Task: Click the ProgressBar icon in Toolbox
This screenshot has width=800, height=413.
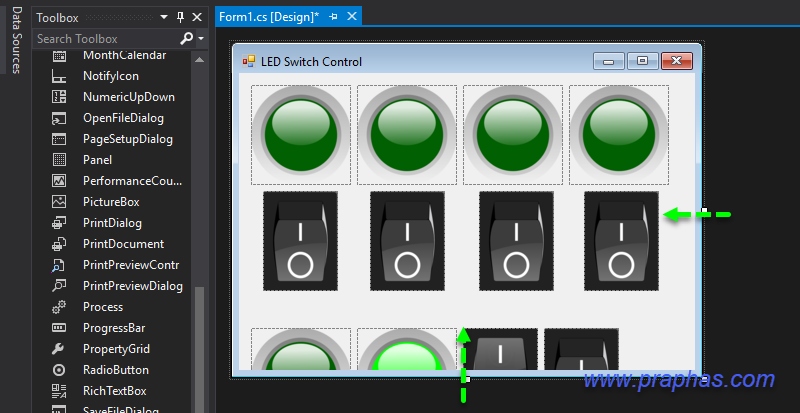Action: click(x=59, y=328)
